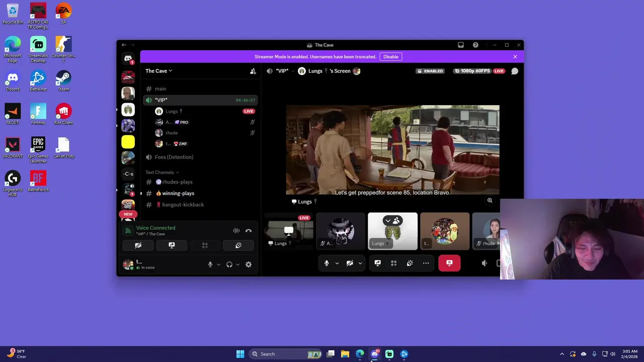Open the main text channel
Viewport: 644px width, 362px height.
tap(200, 89)
